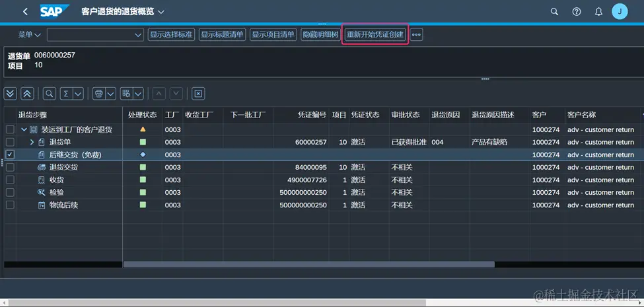
Task: Open the 客户退货的退货概览 title dropdown
Action: (161, 12)
